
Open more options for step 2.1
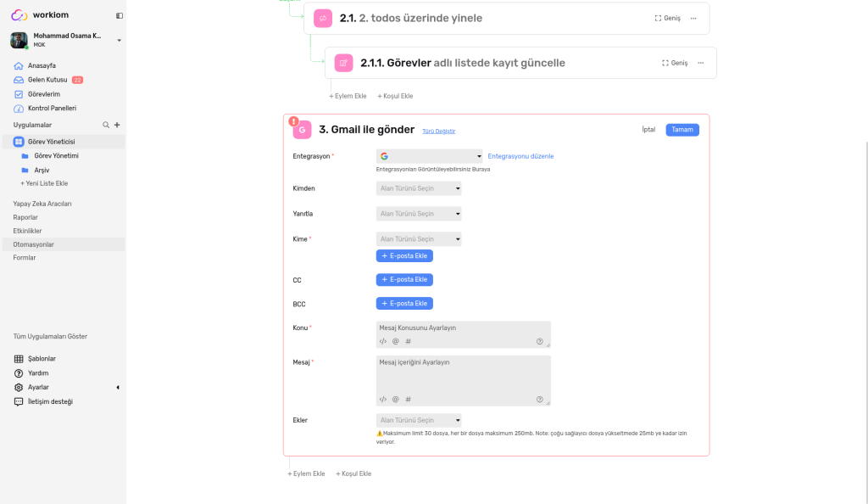tap(693, 19)
